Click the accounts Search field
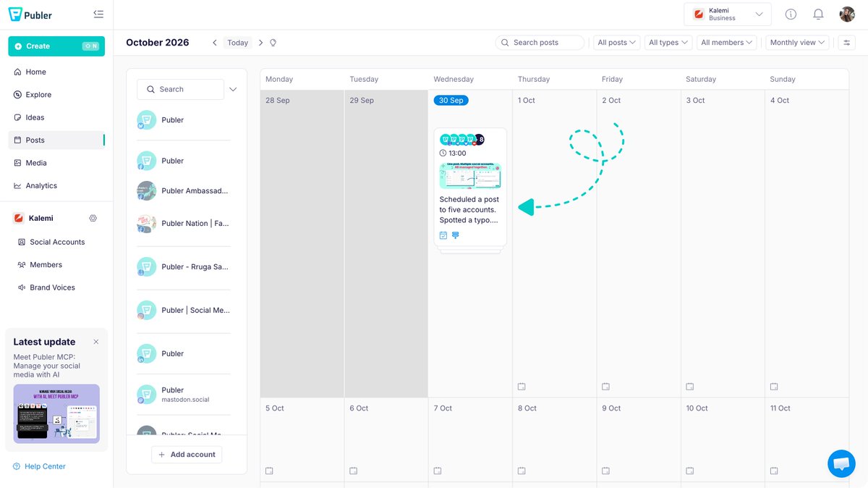The image size is (868, 488). 180,89
